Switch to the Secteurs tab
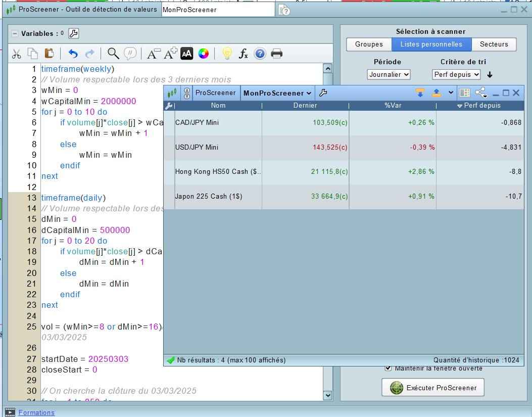The width and height of the screenshot is (532, 417). click(494, 44)
